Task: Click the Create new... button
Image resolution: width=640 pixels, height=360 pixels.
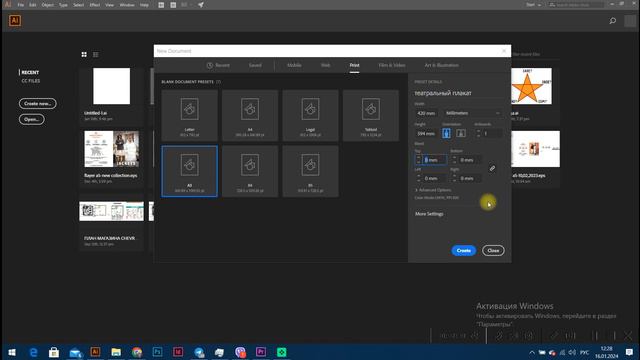Action: coord(38,104)
